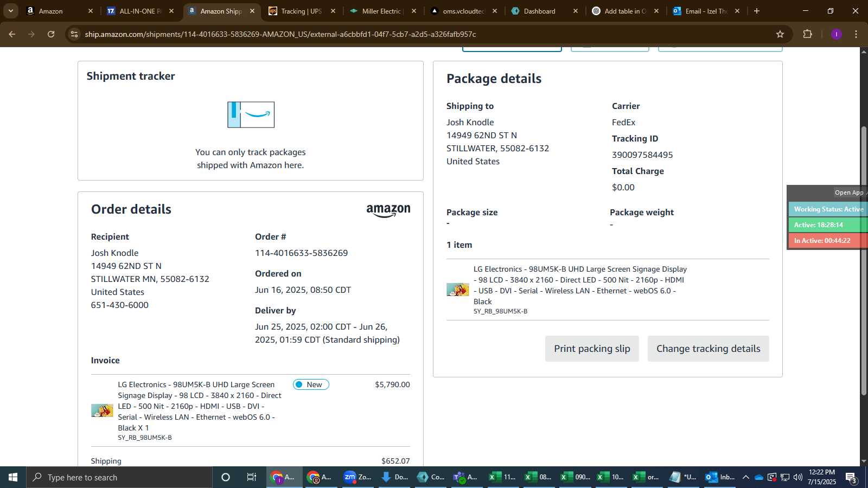This screenshot has width=868, height=488.
Task: Click FedEx carrier name
Action: tap(623, 123)
